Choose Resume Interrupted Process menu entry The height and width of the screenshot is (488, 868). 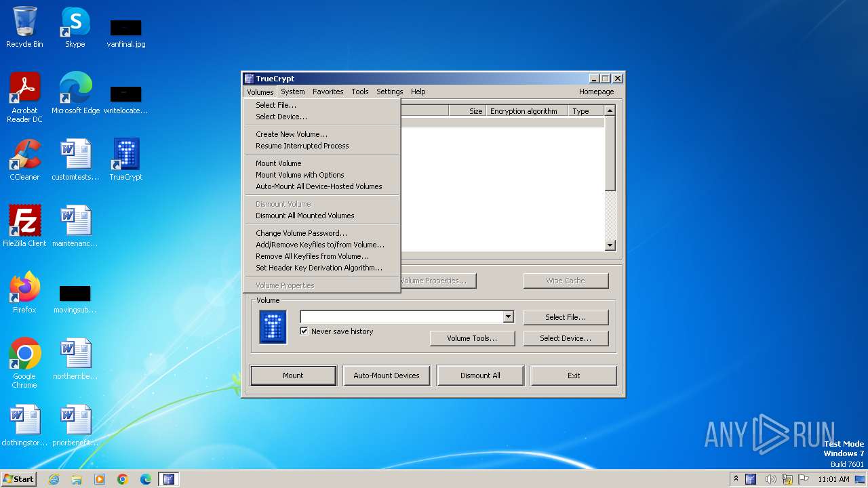coord(322,146)
